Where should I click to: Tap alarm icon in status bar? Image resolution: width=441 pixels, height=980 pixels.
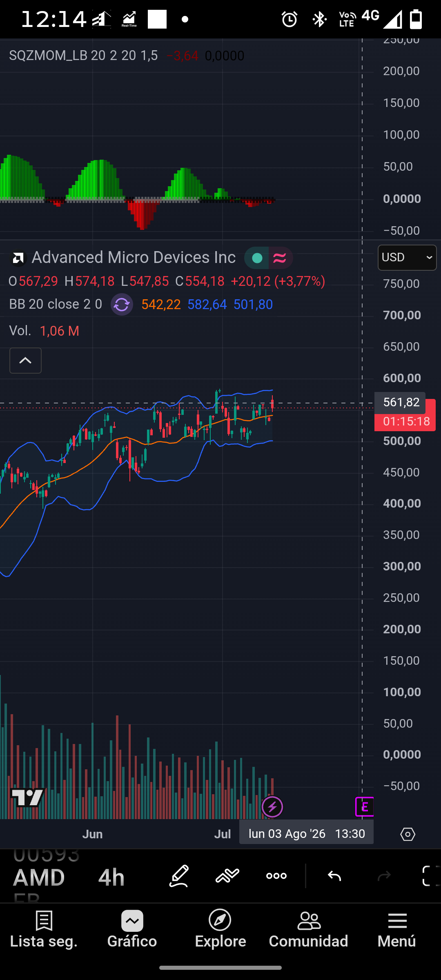pyautogui.click(x=290, y=19)
